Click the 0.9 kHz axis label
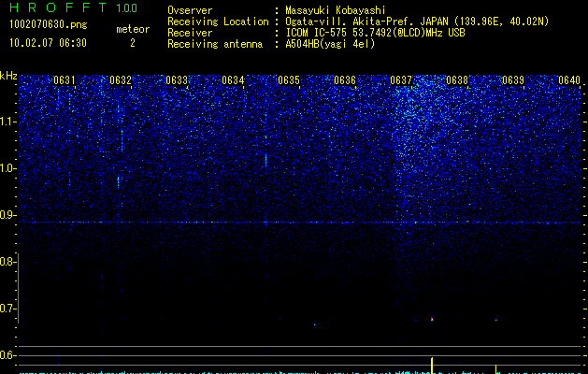This screenshot has width=588, height=374. [x=7, y=215]
